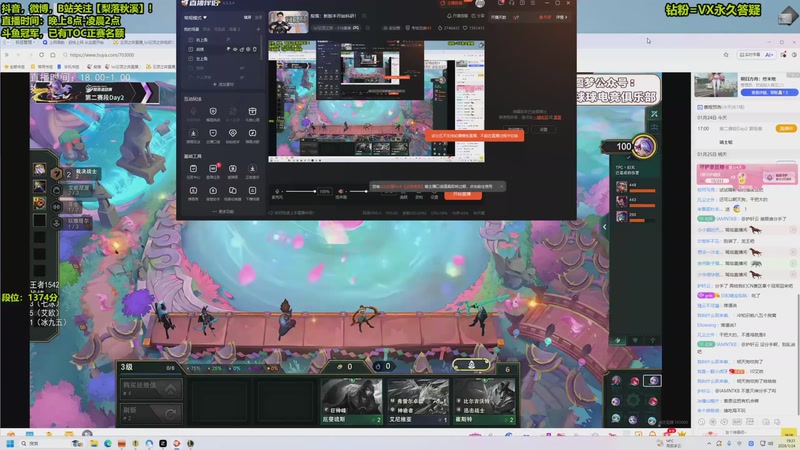Click the orange 直播中 live badge
This screenshot has height=450, width=800.
(786, 129)
